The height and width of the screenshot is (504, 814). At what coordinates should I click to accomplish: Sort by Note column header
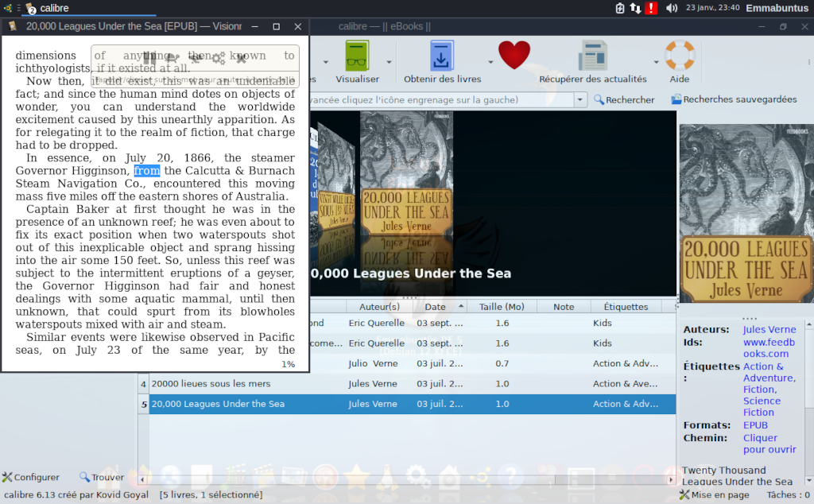click(x=564, y=307)
